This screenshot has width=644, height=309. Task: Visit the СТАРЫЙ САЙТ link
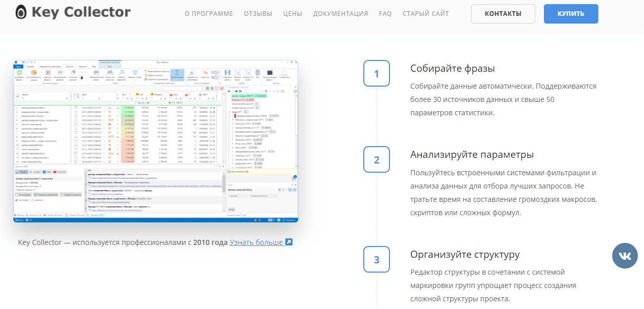click(426, 14)
